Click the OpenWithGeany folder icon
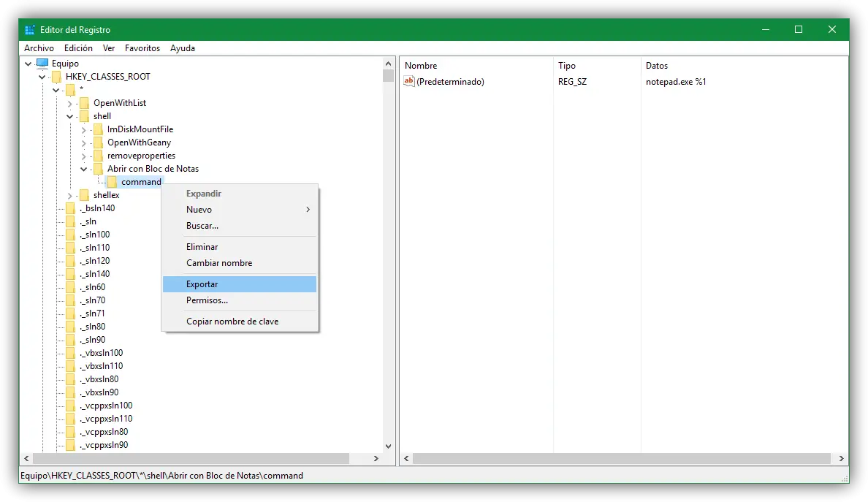Viewport: 868px width, 502px height. (x=98, y=142)
